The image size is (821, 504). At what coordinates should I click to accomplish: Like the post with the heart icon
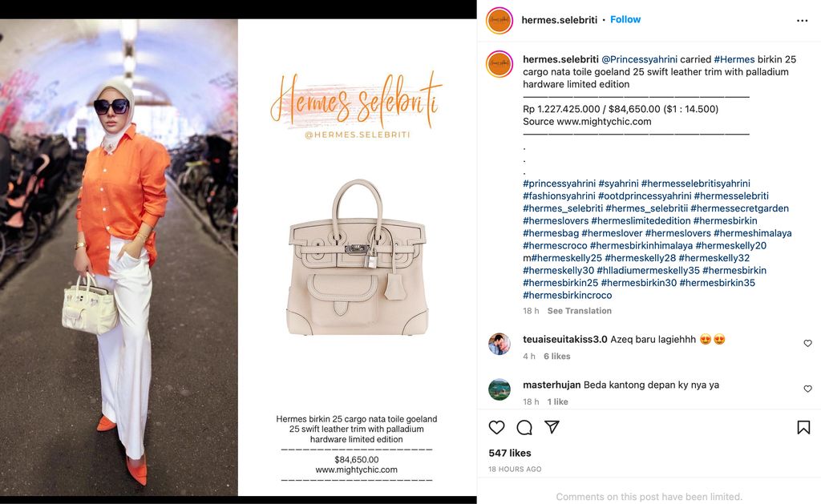pyautogui.click(x=496, y=427)
